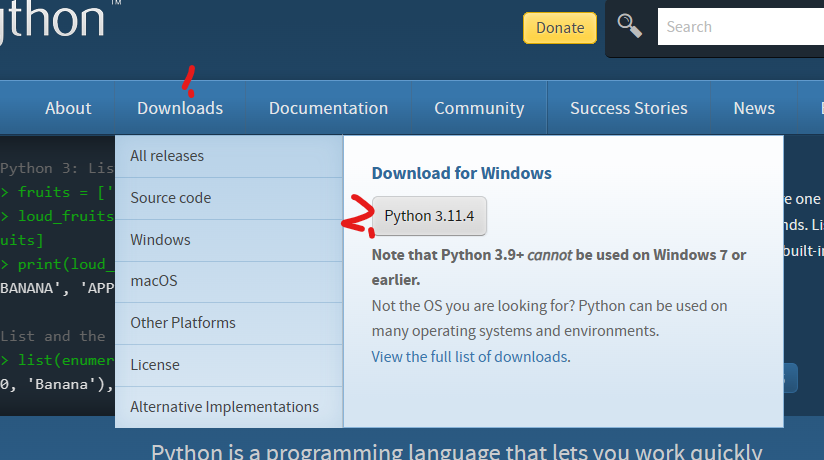
Task: Click the magnifying glass search icon
Action: [630, 26]
